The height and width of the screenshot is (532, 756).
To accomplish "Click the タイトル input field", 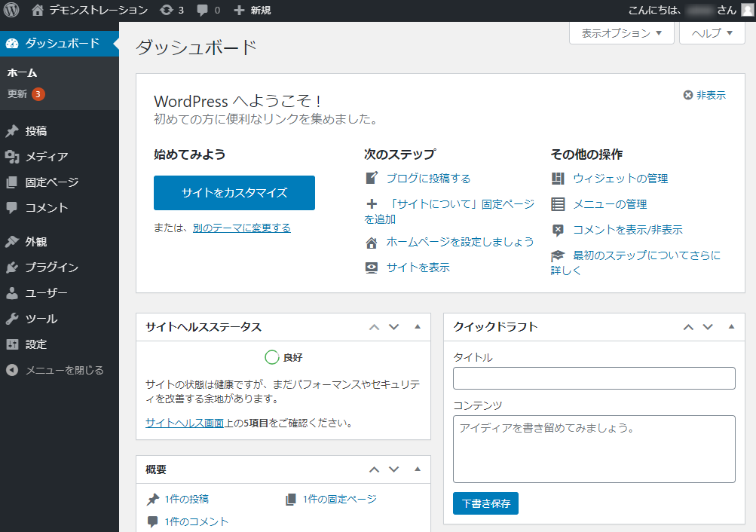I will 594,378.
